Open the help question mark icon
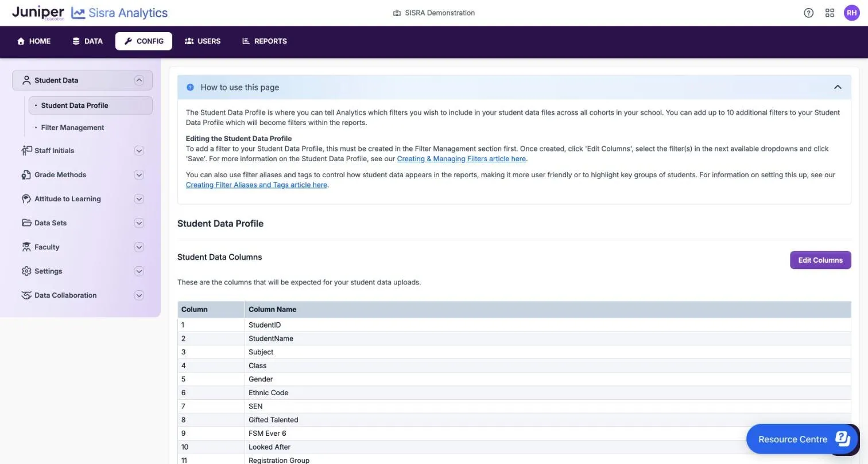Screen dimensions: 868x464 coord(808,13)
